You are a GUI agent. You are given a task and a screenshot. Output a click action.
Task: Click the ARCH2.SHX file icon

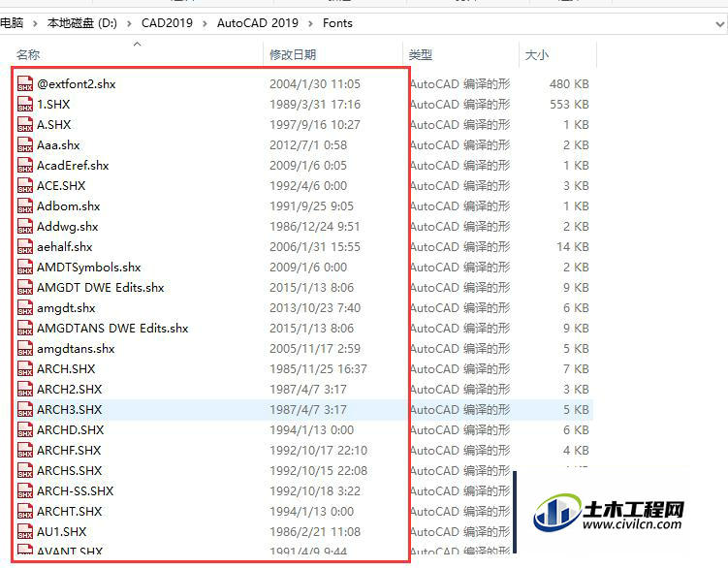point(25,390)
